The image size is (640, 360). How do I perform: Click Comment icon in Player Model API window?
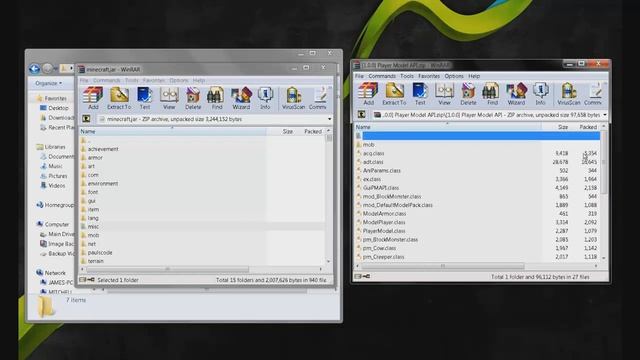click(593, 94)
